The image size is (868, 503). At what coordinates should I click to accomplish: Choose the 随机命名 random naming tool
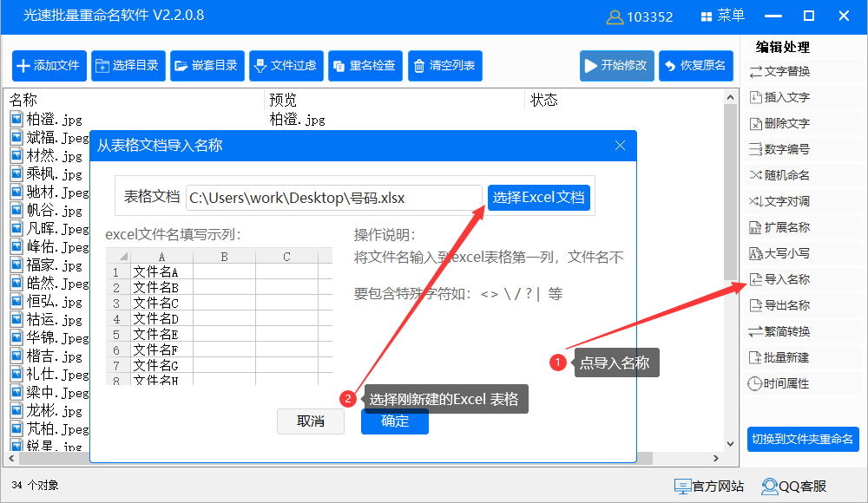coord(780,175)
